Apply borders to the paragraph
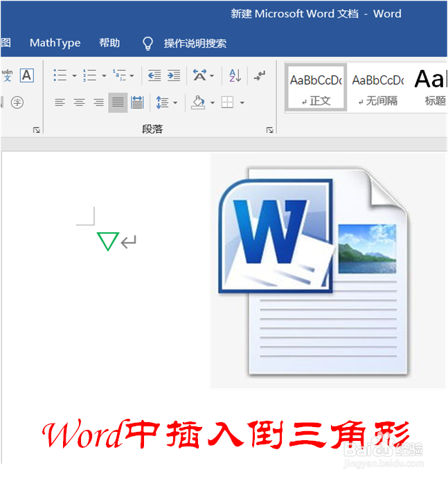Image resolution: width=448 pixels, height=479 pixels. (227, 103)
